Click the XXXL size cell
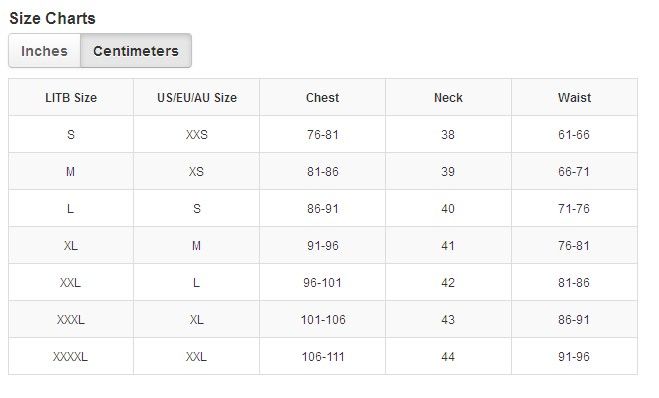This screenshot has height=398, width=659. 71,319
